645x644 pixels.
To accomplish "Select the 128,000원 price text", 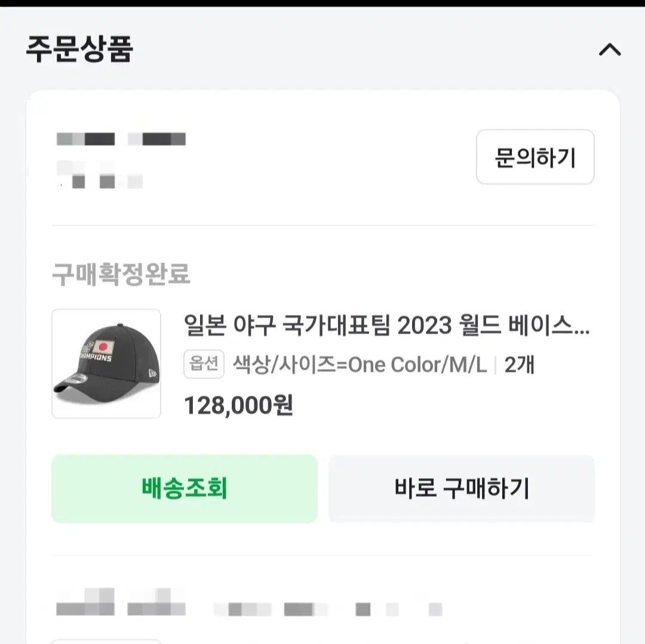I will [x=238, y=404].
